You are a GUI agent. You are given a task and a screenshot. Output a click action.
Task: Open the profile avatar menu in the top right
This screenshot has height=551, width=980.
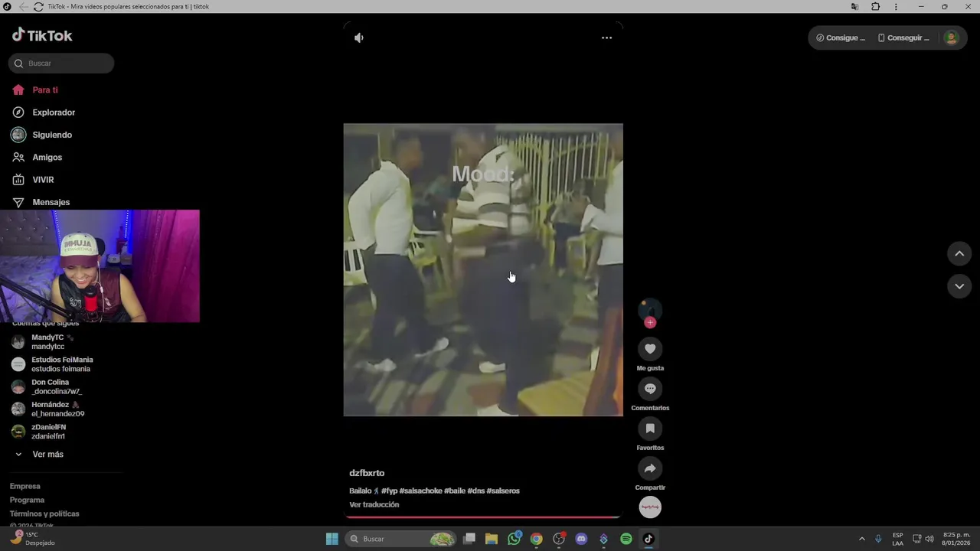(951, 37)
